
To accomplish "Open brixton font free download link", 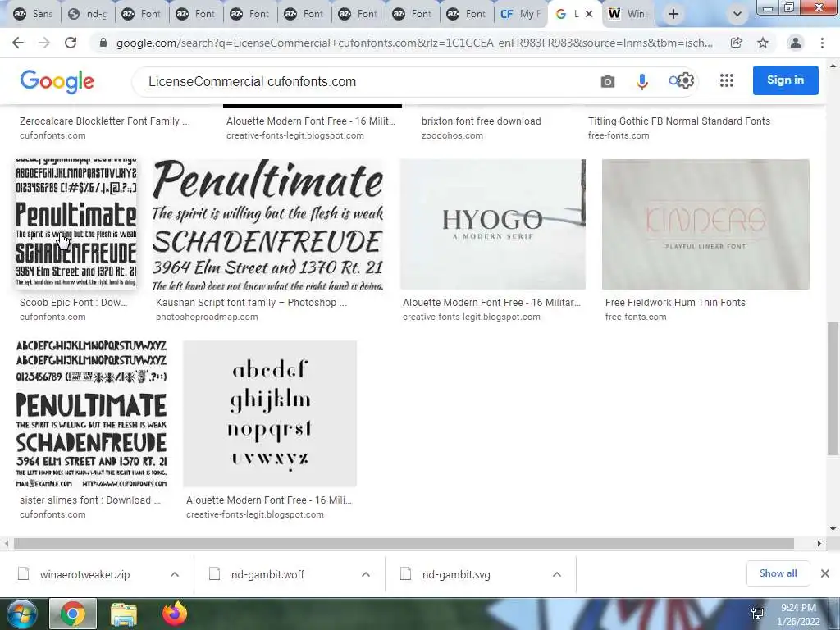I will pyautogui.click(x=481, y=121).
